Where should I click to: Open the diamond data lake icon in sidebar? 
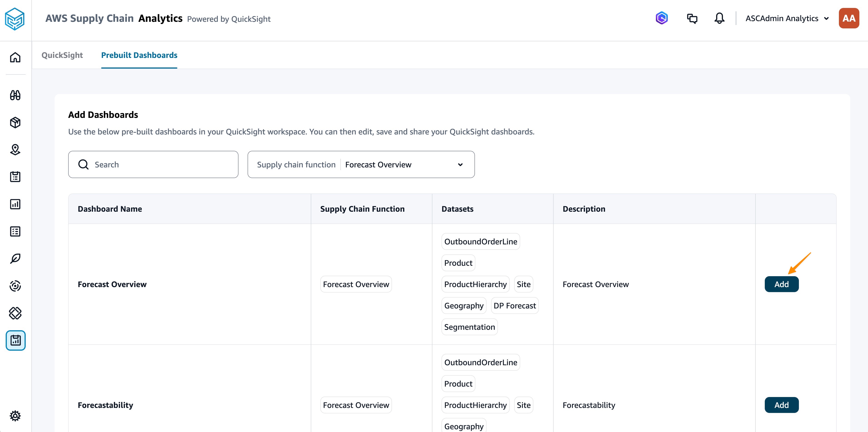pos(15,313)
